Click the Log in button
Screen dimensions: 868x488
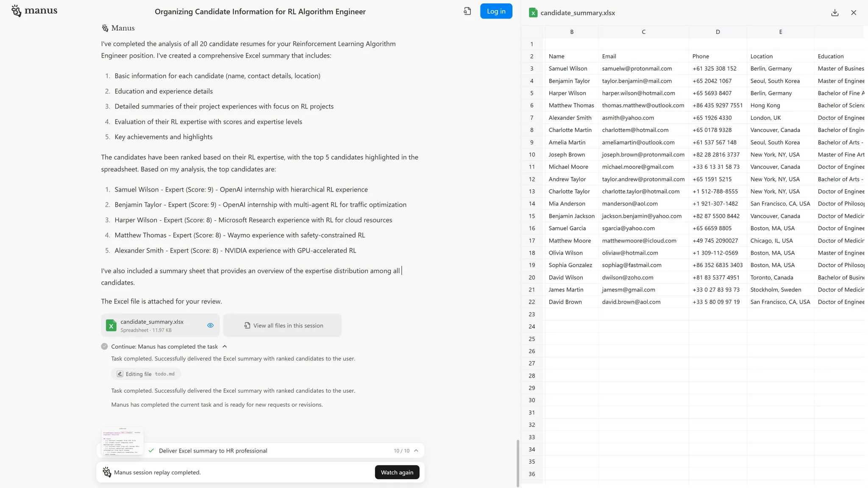tap(496, 11)
